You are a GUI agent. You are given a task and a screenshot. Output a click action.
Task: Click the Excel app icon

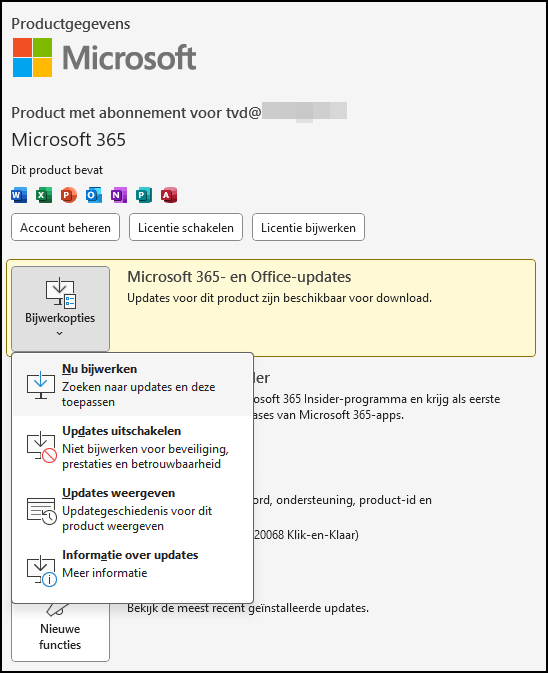(44, 195)
